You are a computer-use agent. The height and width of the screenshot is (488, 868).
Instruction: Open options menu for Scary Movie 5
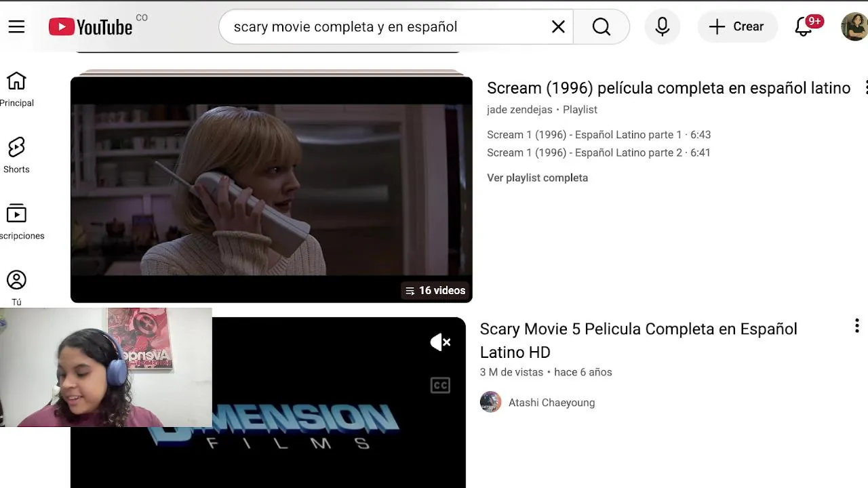856,326
